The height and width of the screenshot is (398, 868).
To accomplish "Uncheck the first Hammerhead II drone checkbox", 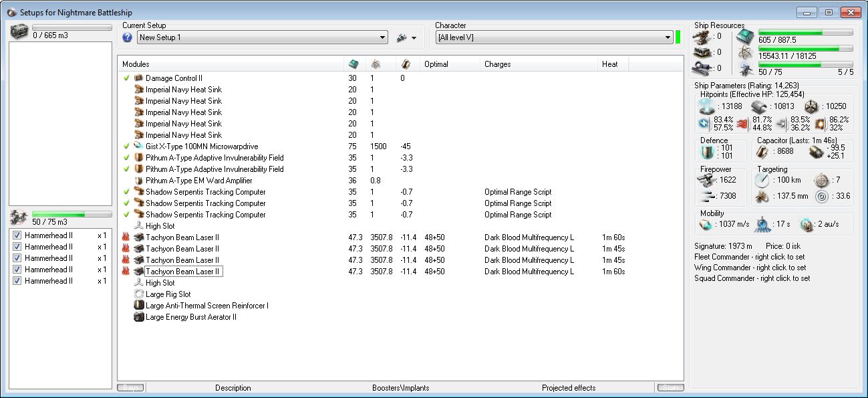I will pyautogui.click(x=17, y=235).
